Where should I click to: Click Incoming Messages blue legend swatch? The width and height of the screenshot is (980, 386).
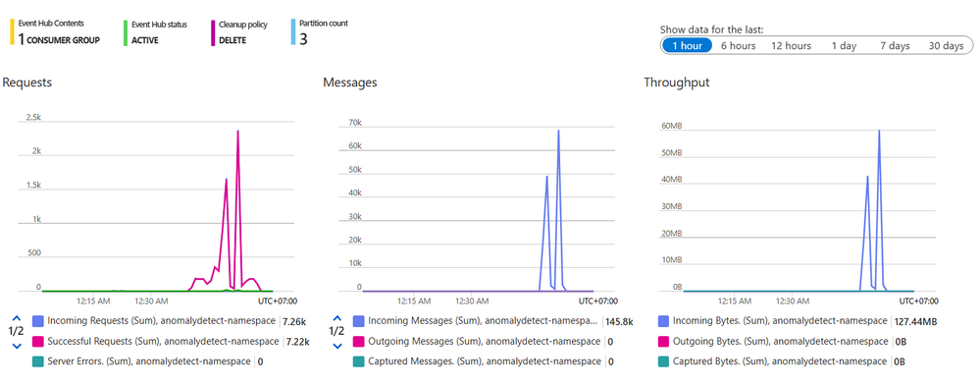358,321
